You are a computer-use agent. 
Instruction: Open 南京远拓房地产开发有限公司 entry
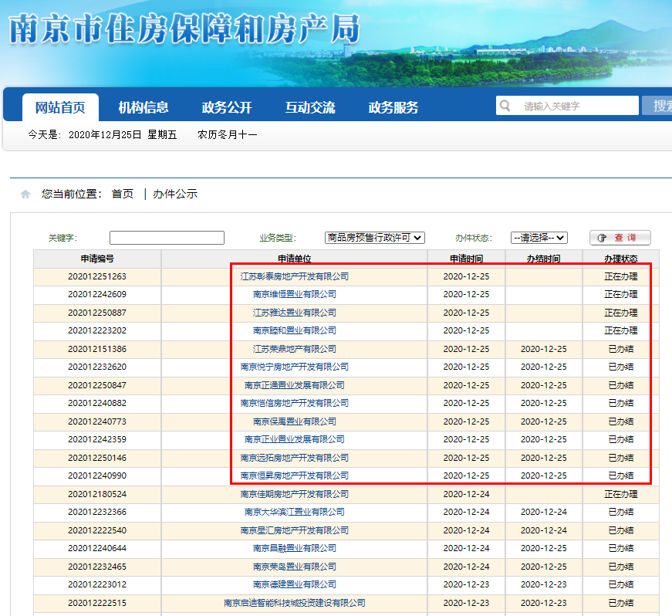(x=295, y=458)
